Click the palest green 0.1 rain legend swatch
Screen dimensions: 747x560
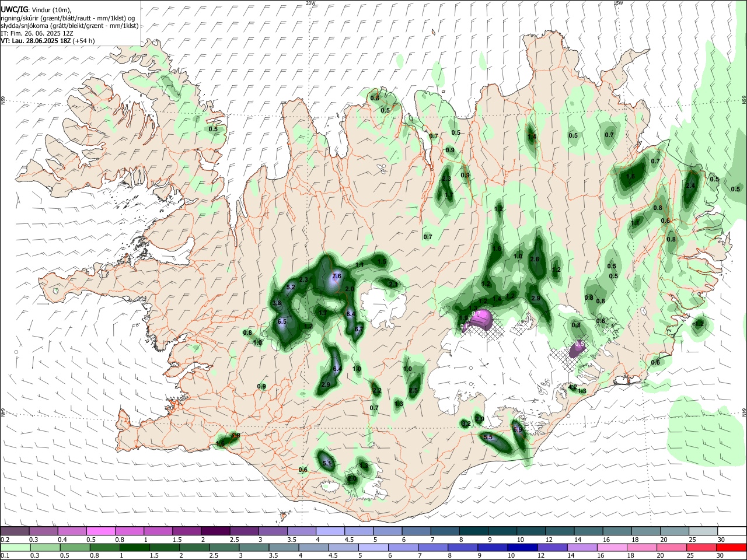coord(15,547)
